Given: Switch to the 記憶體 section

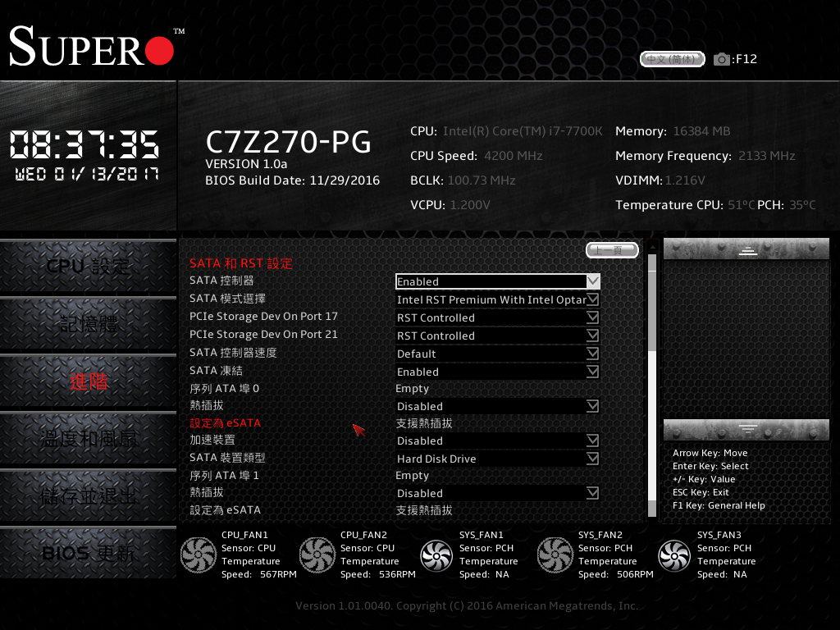Looking at the screenshot, I should (88, 324).
